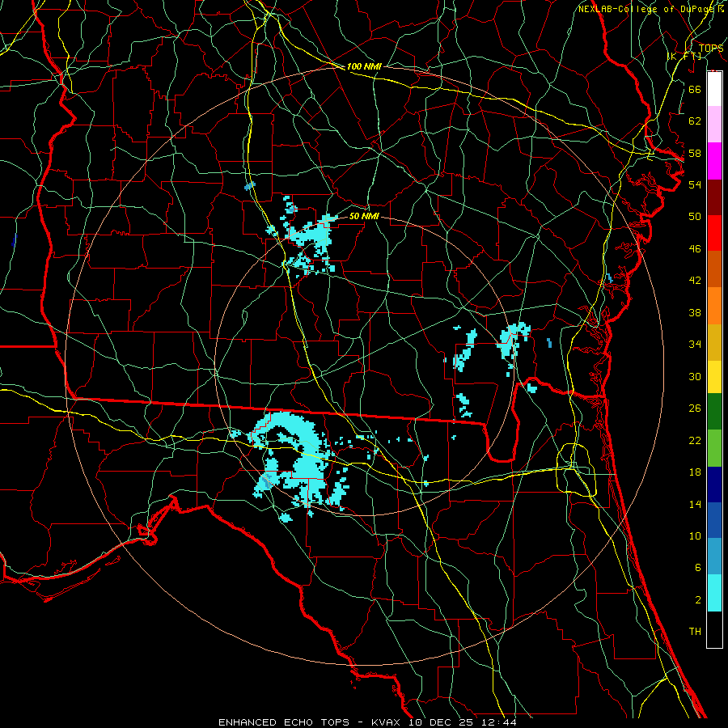Click the white swatch in the tops legend
728x728 pixels.
coord(714,89)
